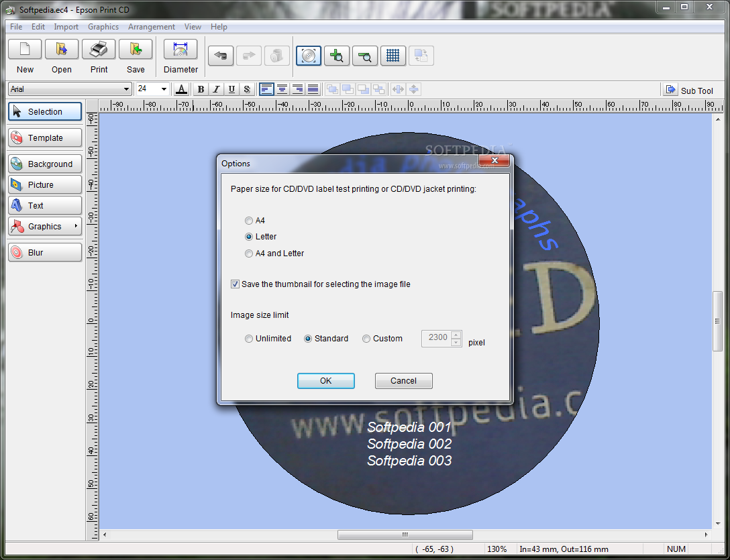730x560 pixels.
Task: Open the Diameter settings icon
Action: tap(180, 50)
